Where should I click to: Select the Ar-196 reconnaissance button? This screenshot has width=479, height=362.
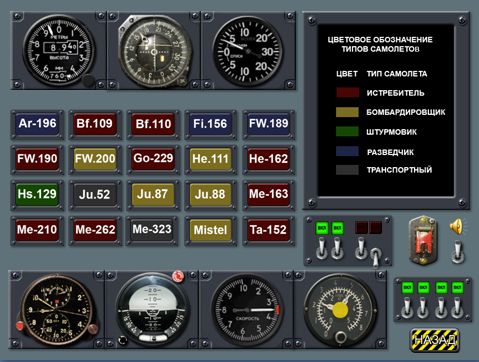[x=37, y=123]
